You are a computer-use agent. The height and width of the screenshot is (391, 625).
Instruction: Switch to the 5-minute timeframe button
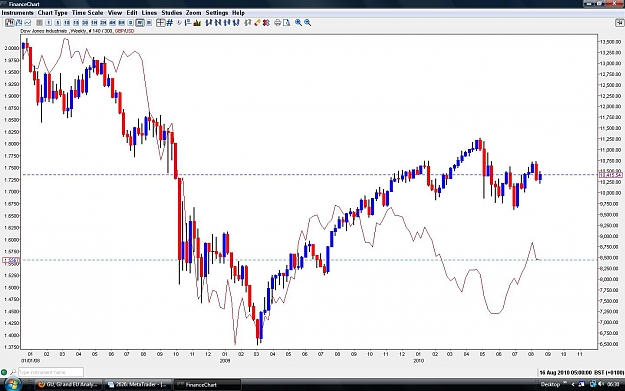58,23
